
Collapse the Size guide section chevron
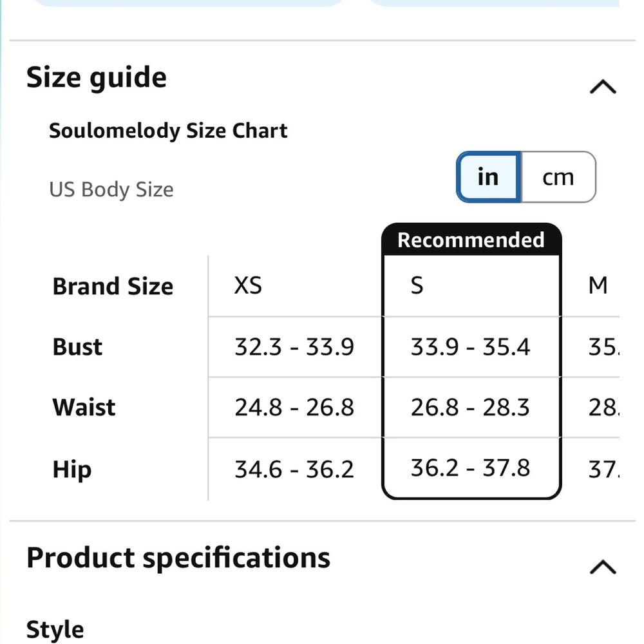tap(603, 87)
